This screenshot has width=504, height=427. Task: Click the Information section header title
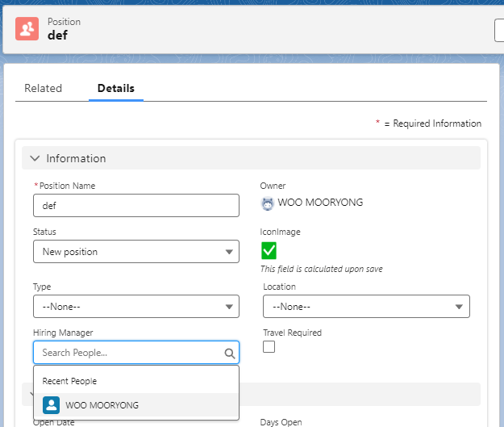(x=76, y=158)
